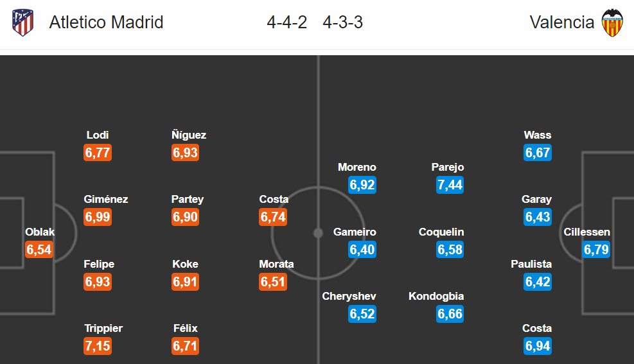Click the Valencia club crest
This screenshot has height=364, width=634.
(x=612, y=22)
